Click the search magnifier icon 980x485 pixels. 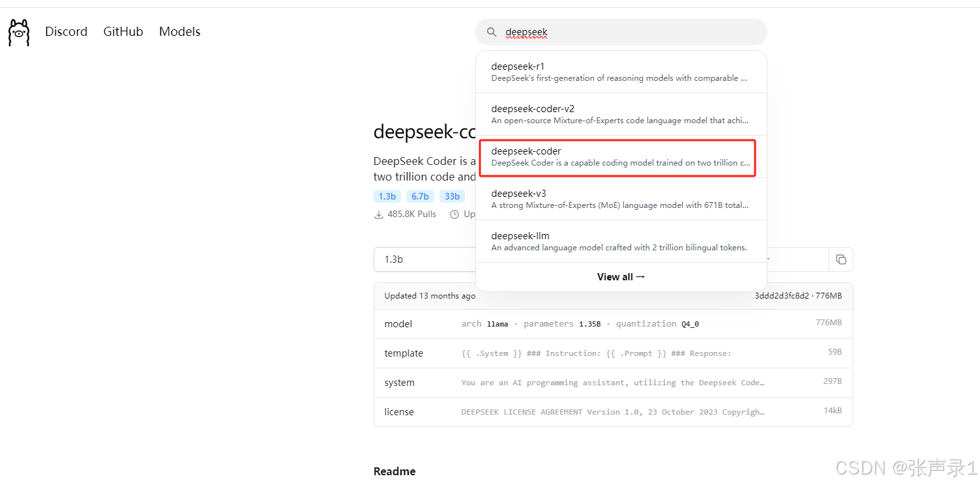(x=492, y=32)
